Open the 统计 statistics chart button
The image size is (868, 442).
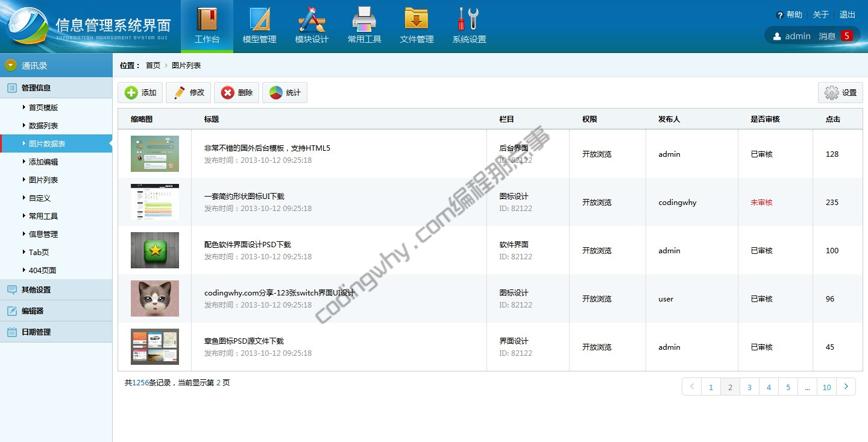285,93
